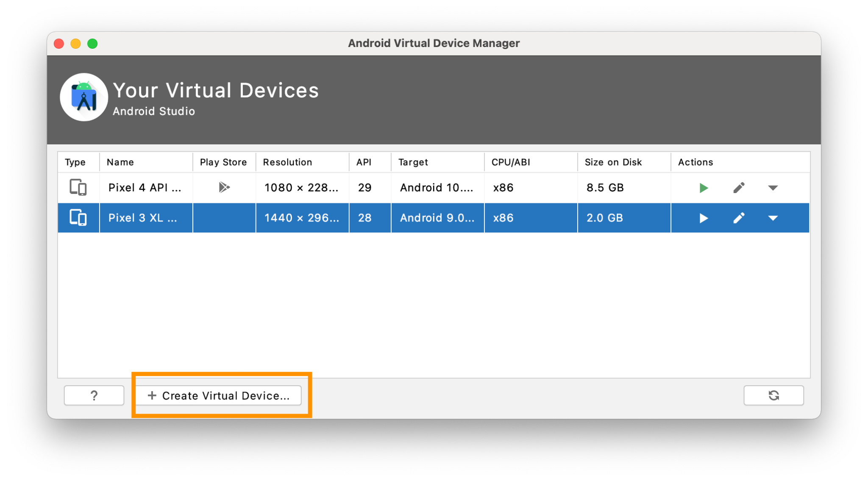The width and height of the screenshot is (868, 481).
Task: Refresh the virtual device list
Action: (x=773, y=395)
